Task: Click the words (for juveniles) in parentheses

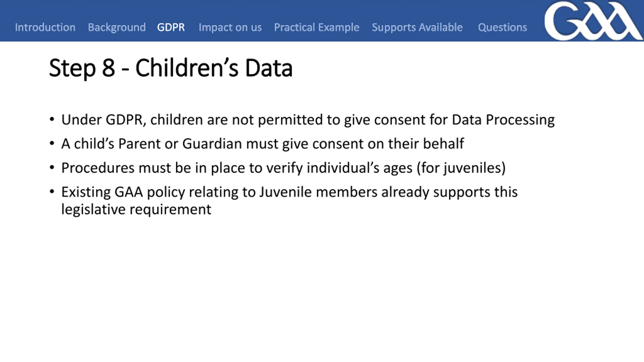Action: tap(461, 168)
